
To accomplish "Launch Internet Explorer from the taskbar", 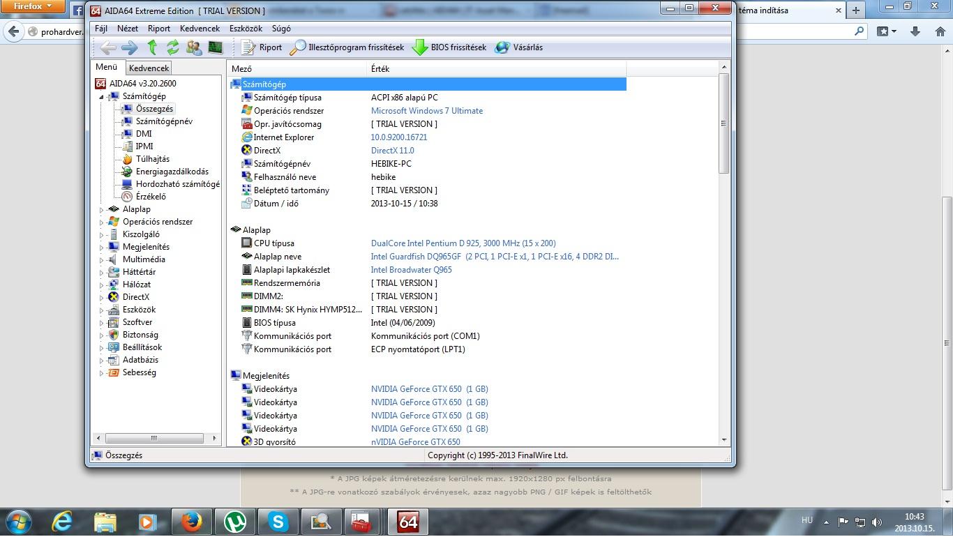I will [x=62, y=522].
